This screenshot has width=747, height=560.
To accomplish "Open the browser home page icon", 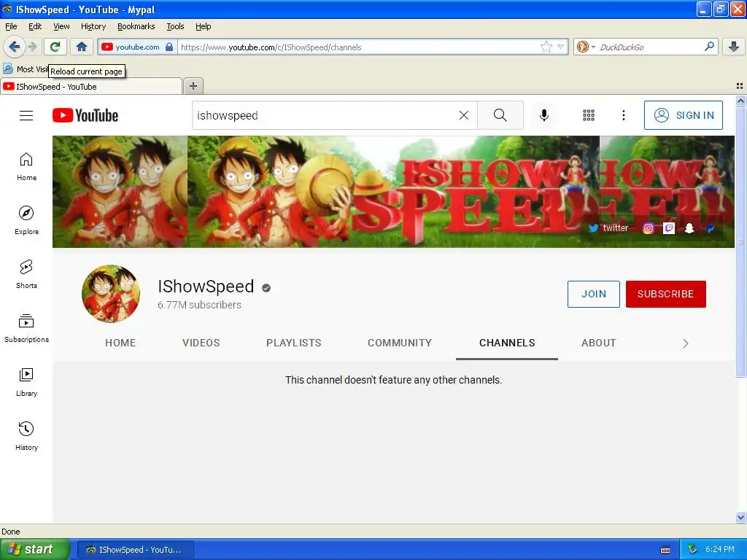I will (x=82, y=47).
